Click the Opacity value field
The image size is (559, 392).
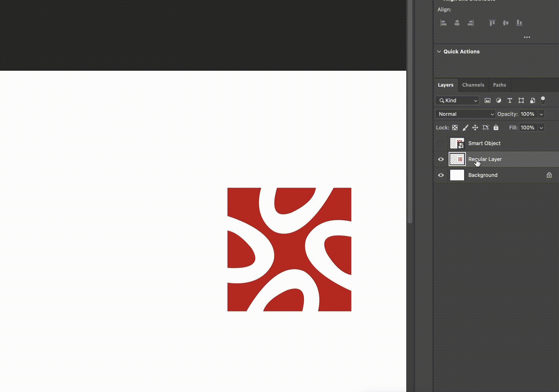point(528,114)
